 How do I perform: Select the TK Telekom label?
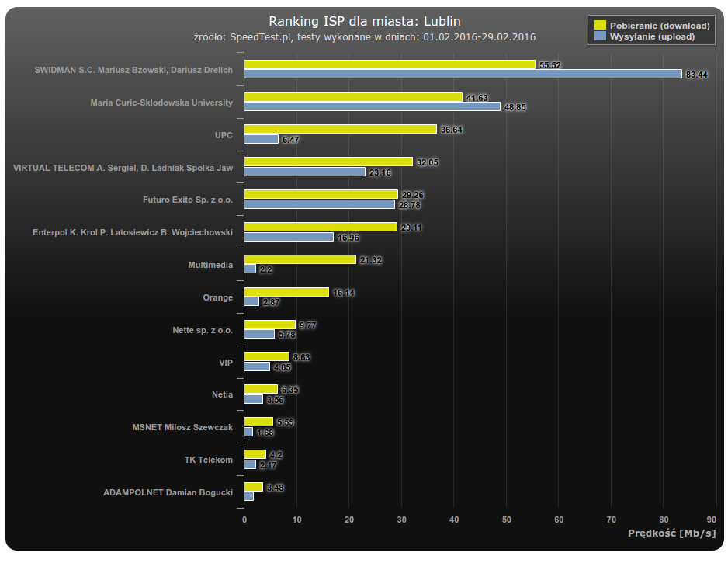(x=209, y=460)
